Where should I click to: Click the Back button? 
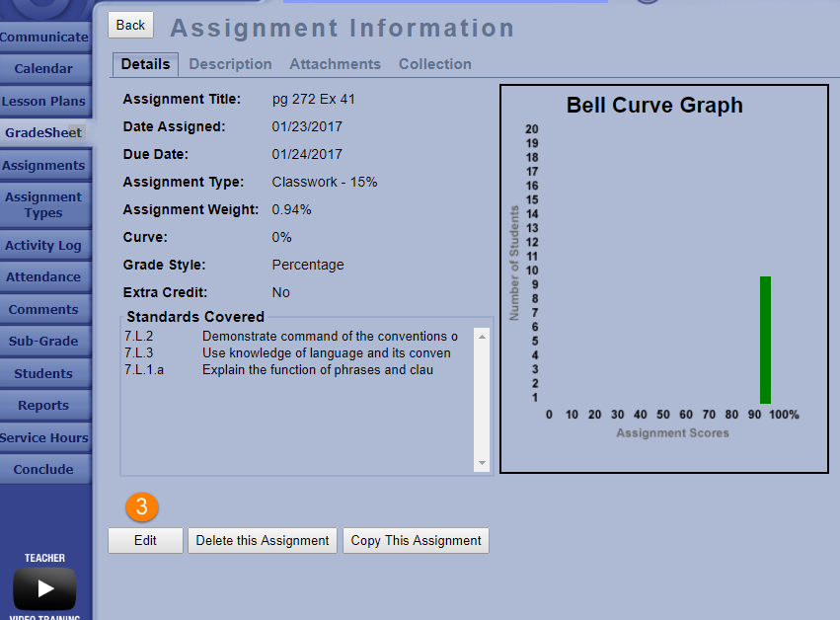point(130,26)
